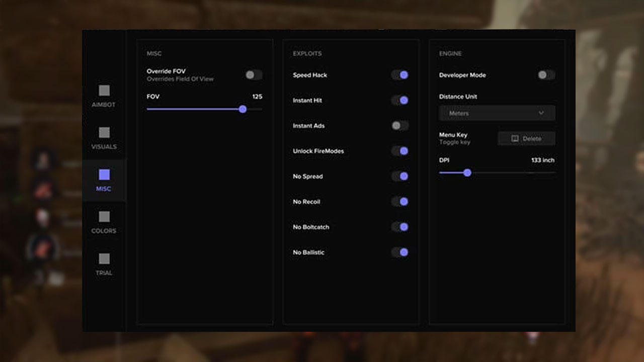644x362 pixels.
Task: Enable the Override FOV toggle
Action: pyautogui.click(x=254, y=75)
